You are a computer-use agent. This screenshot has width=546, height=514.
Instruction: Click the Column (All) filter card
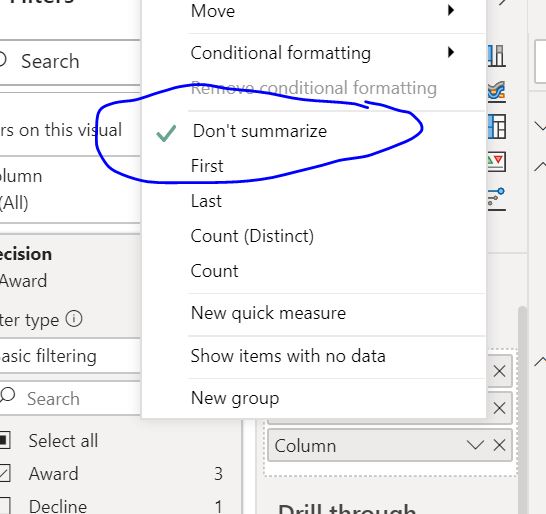pos(70,189)
